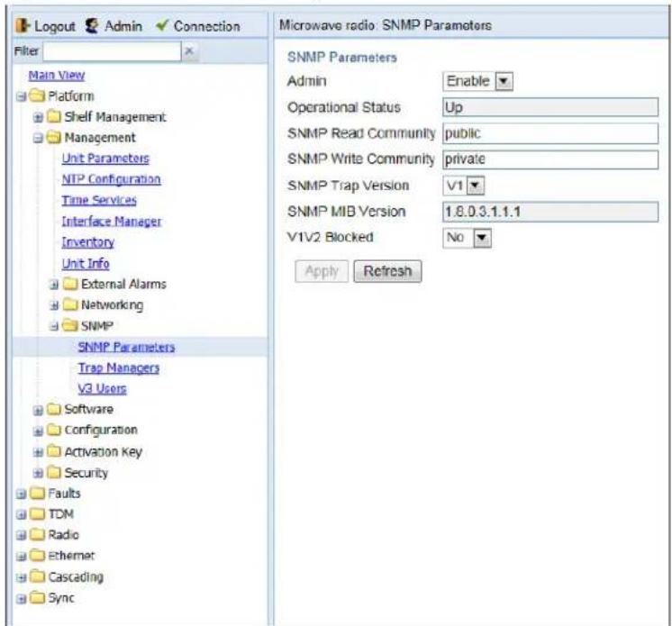
Task: Click the Faults folder icon
Action: (38, 494)
